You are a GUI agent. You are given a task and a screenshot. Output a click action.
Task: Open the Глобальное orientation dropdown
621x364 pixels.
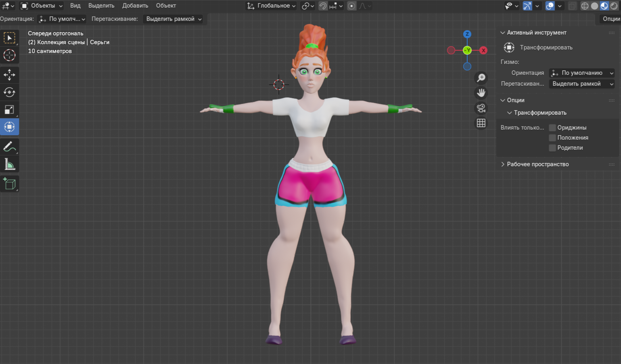[272, 6]
